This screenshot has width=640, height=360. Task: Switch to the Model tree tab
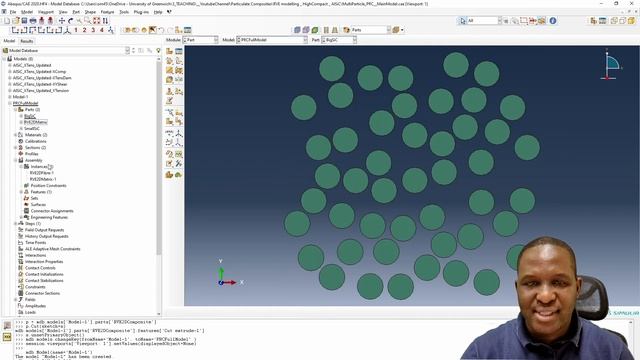[x=9, y=41]
